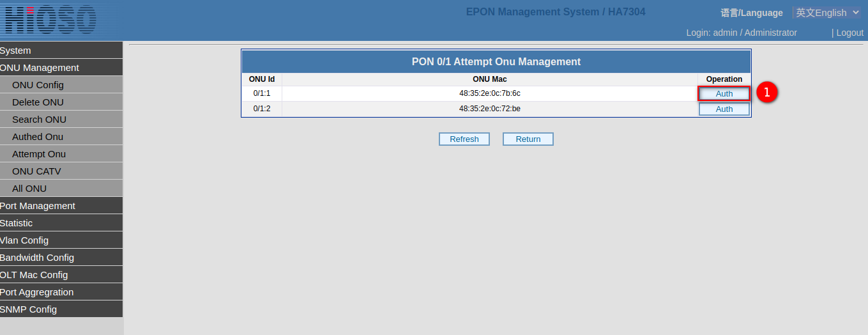This screenshot has width=868, height=335.
Task: Expand the Port Management section
Action: pos(38,206)
